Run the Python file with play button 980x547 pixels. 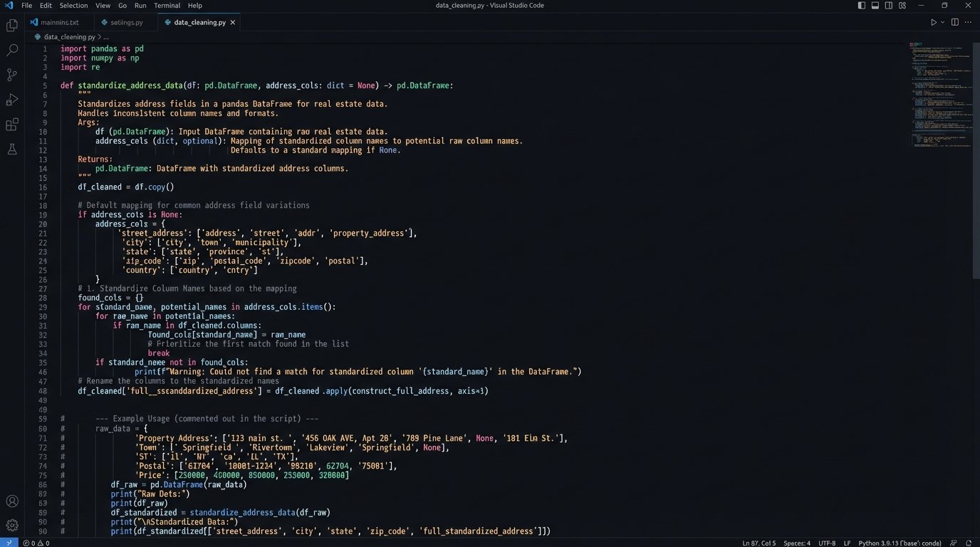point(933,22)
